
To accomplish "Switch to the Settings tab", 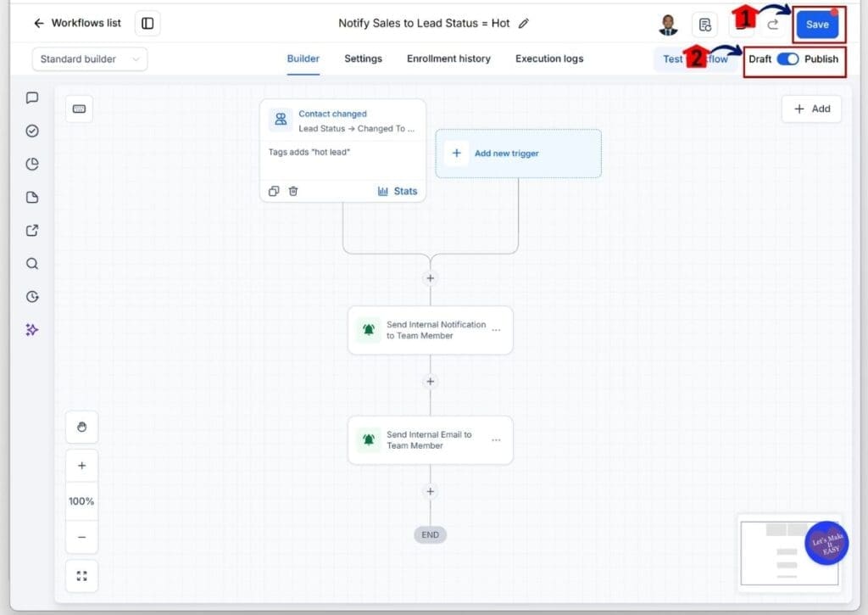I will (x=363, y=59).
